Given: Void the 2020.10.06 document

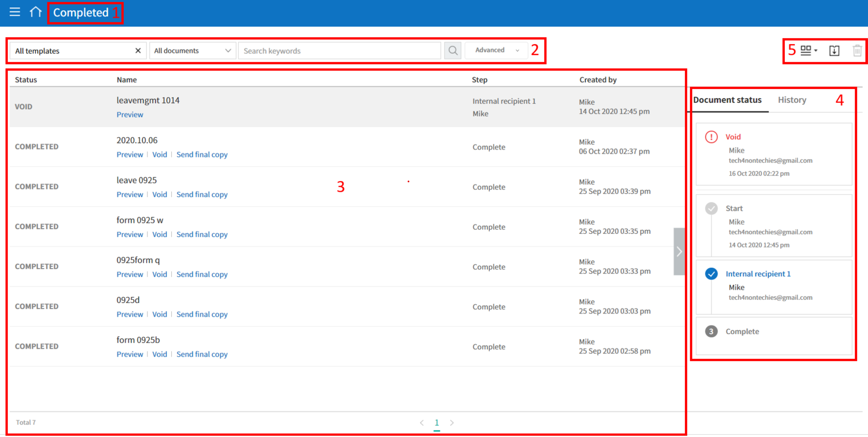Looking at the screenshot, I should pos(159,154).
